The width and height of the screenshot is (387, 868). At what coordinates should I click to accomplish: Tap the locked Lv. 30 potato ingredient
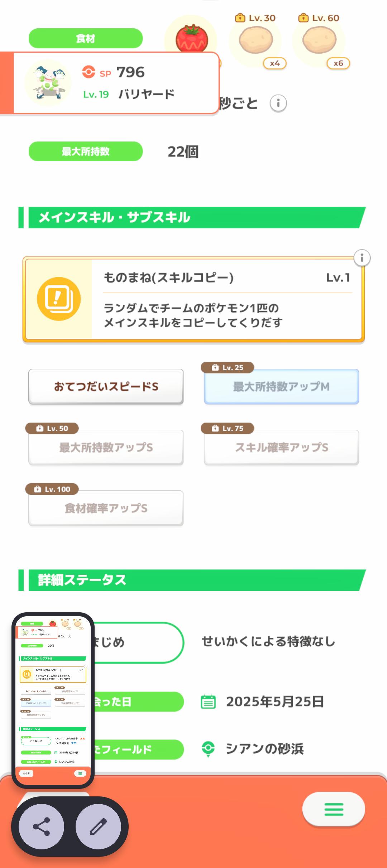(256, 41)
